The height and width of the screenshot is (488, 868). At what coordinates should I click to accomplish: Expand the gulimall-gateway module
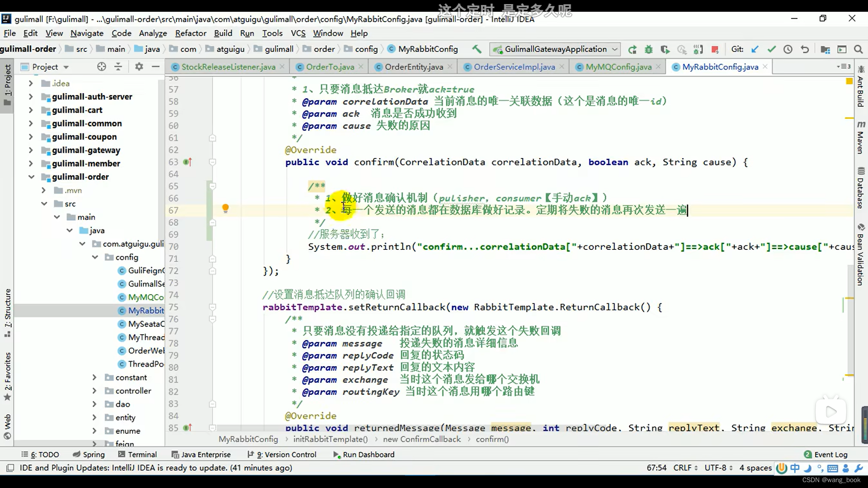tap(31, 150)
